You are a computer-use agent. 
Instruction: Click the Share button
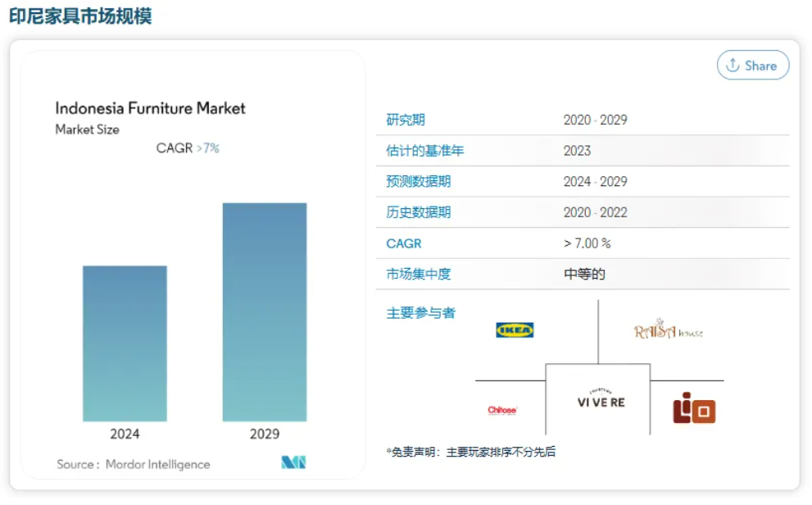(x=752, y=66)
